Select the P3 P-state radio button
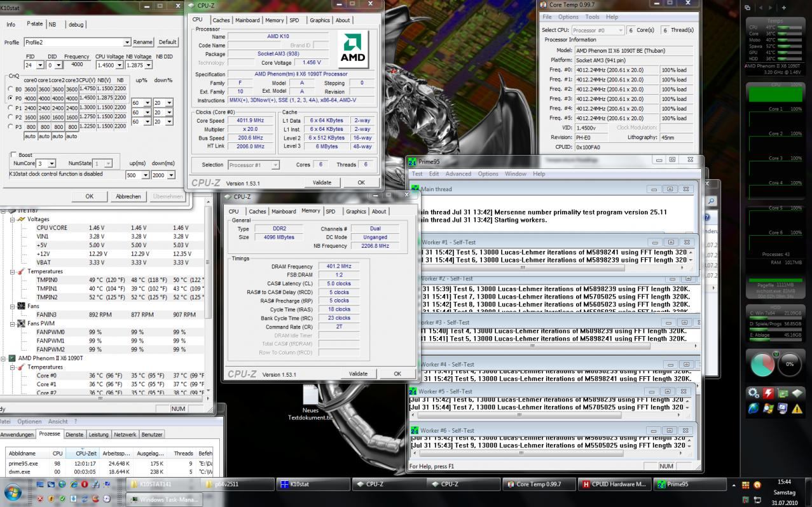The image size is (812, 507). pos(11,126)
